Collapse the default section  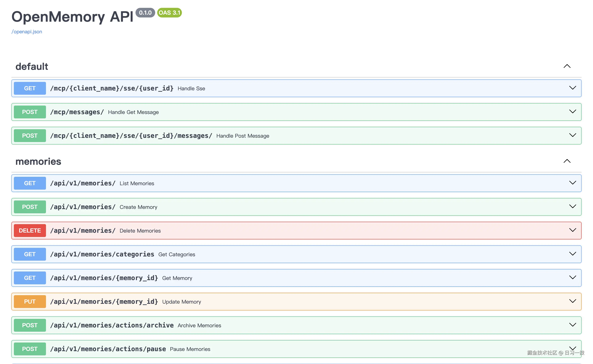click(567, 66)
